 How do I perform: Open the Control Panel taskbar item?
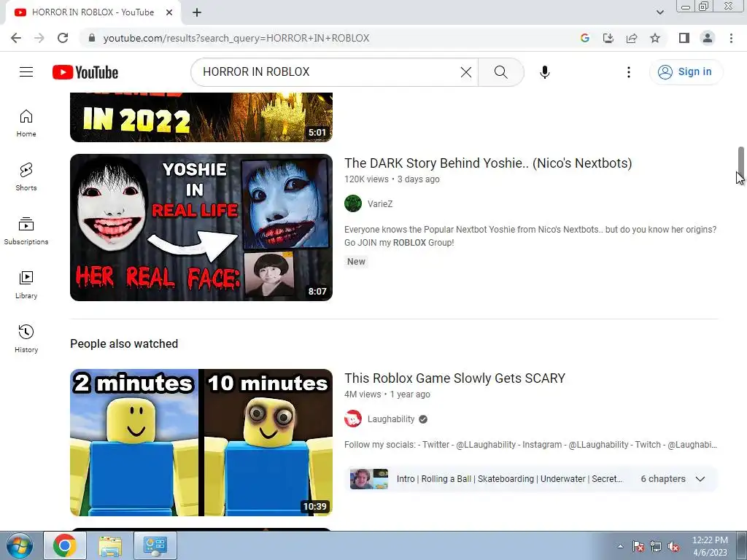pos(155,545)
